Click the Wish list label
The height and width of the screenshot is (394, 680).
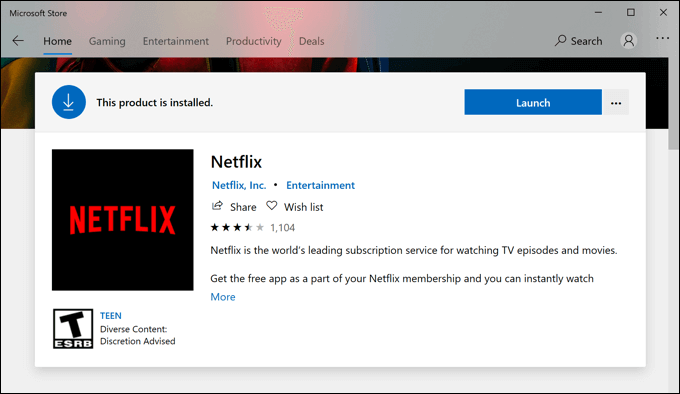coord(304,207)
